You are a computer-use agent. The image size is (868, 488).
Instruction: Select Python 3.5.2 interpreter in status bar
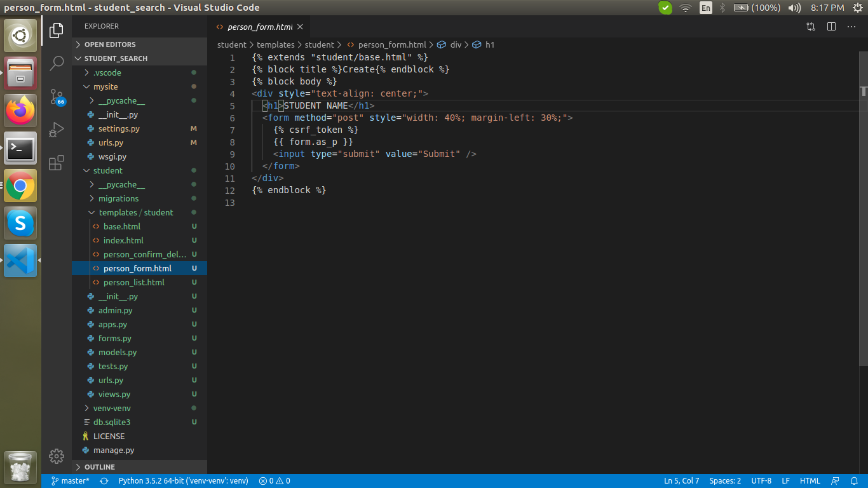[183, 481]
